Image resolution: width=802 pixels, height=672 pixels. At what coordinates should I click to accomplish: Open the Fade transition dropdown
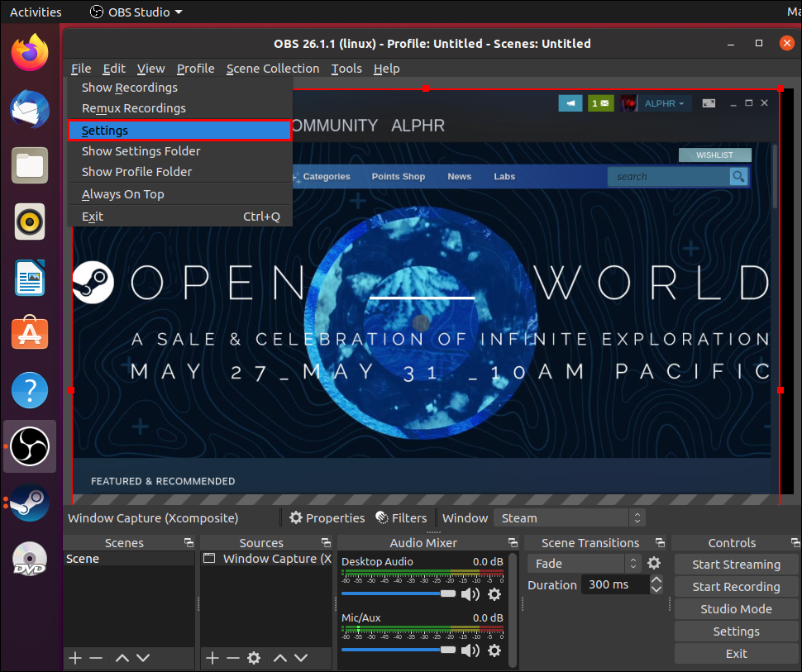[x=585, y=564]
